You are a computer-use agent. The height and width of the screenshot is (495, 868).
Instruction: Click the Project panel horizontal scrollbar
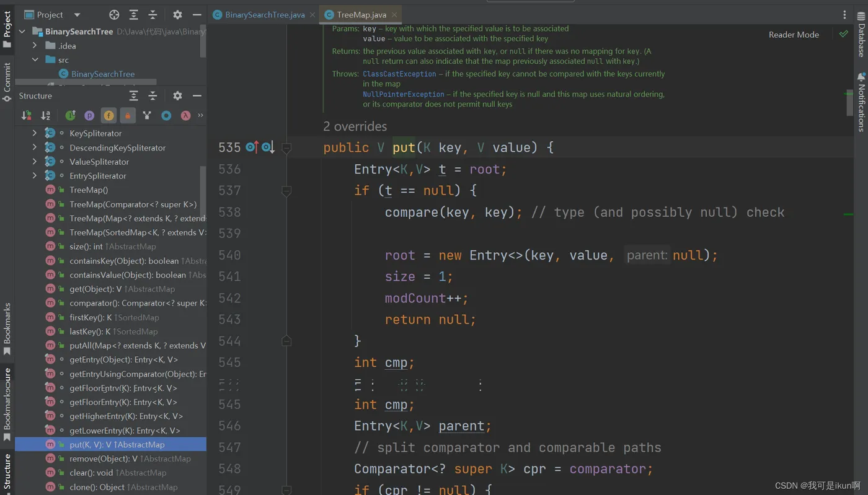86,82
